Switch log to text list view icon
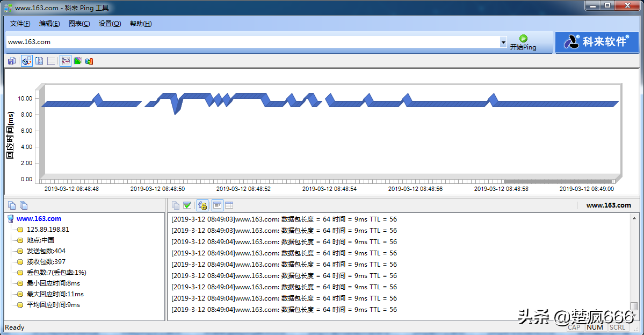The image size is (644, 335). coord(218,205)
